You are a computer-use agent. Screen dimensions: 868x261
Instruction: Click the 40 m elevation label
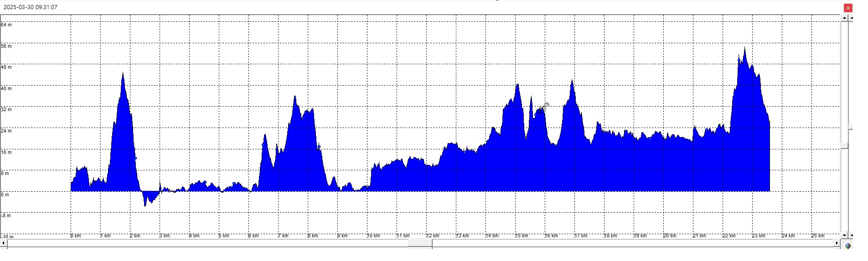(x=6, y=88)
